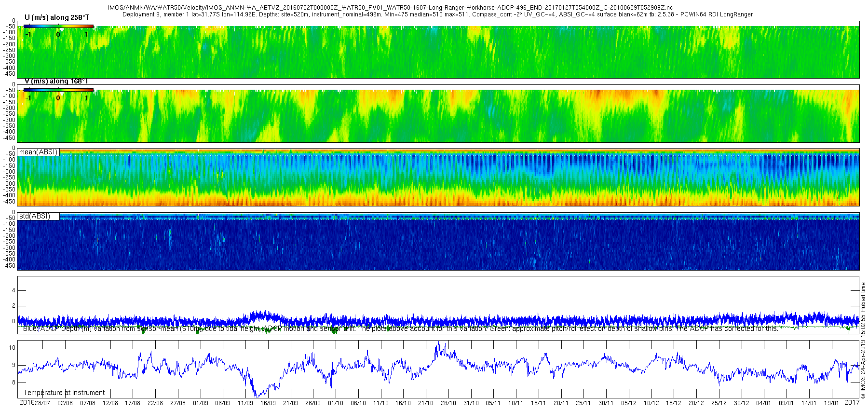
Task: Click the '04/01' date tick label
Action: (x=764, y=403)
